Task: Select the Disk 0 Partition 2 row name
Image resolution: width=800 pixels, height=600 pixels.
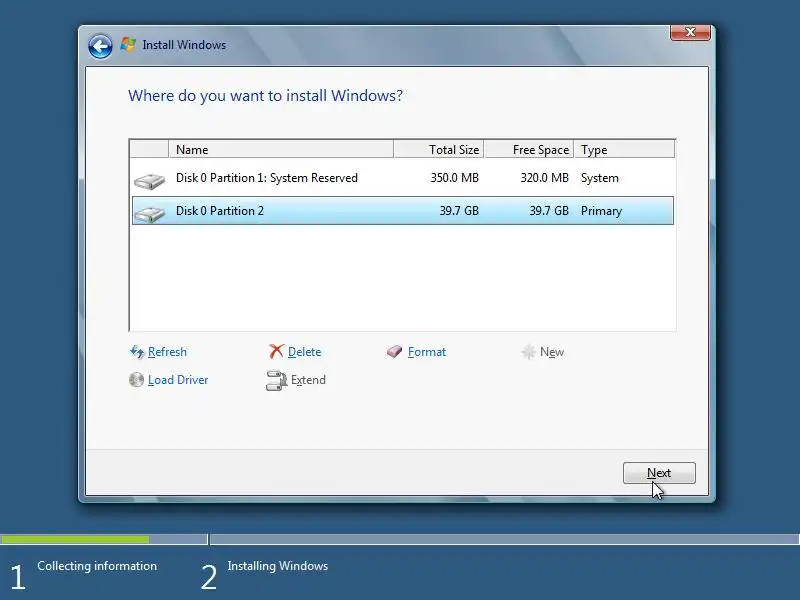Action: (x=220, y=211)
